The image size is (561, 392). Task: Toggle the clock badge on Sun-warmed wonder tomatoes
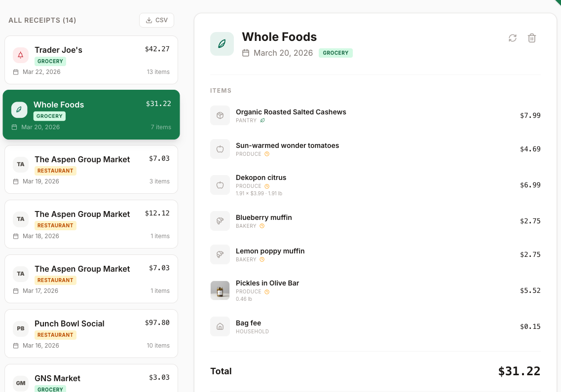pos(266,154)
